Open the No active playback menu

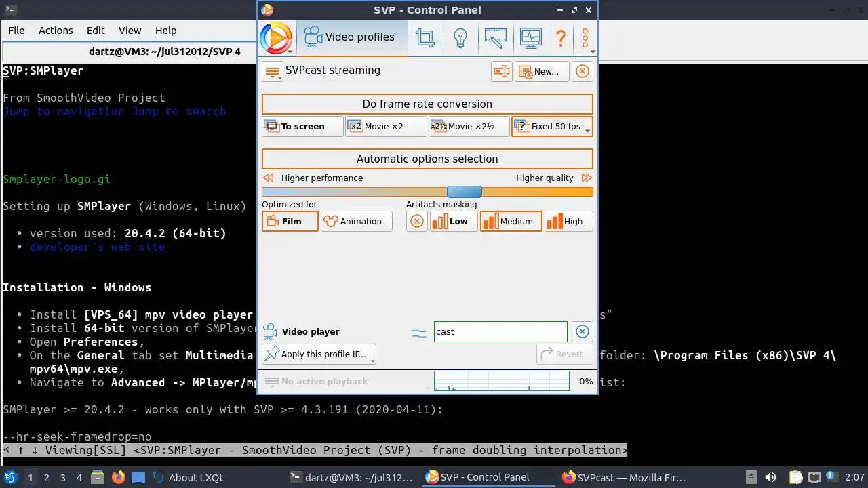point(315,382)
